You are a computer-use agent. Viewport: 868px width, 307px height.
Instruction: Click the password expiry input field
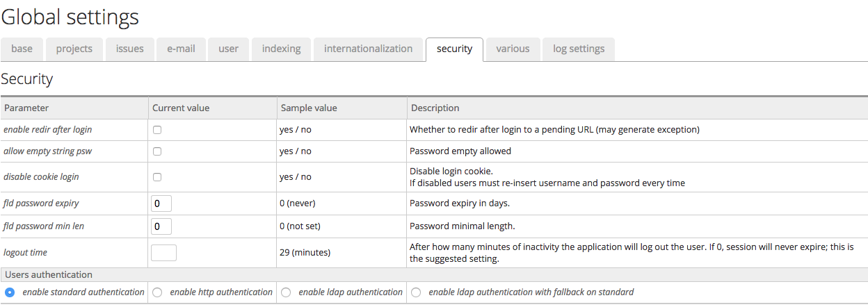pos(161,204)
